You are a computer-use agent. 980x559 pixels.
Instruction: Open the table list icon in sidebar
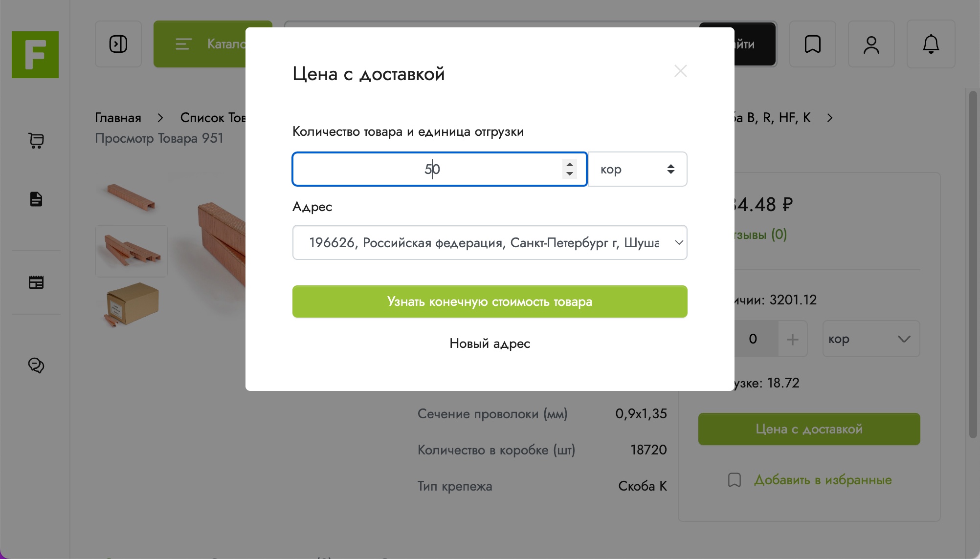[x=36, y=282]
